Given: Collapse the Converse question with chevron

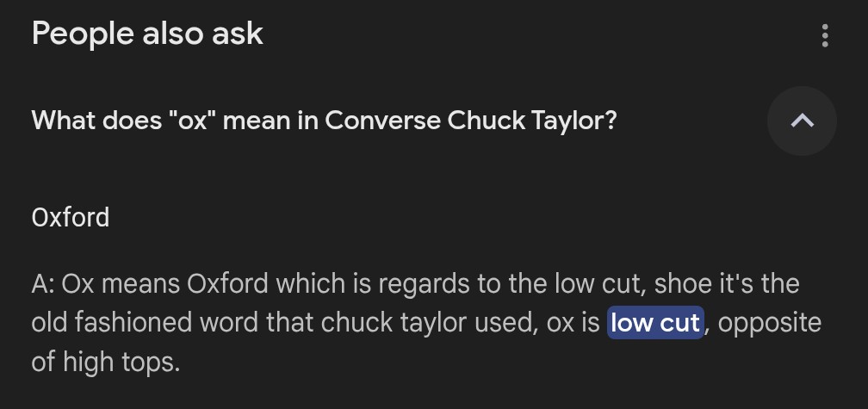Looking at the screenshot, I should point(802,121).
